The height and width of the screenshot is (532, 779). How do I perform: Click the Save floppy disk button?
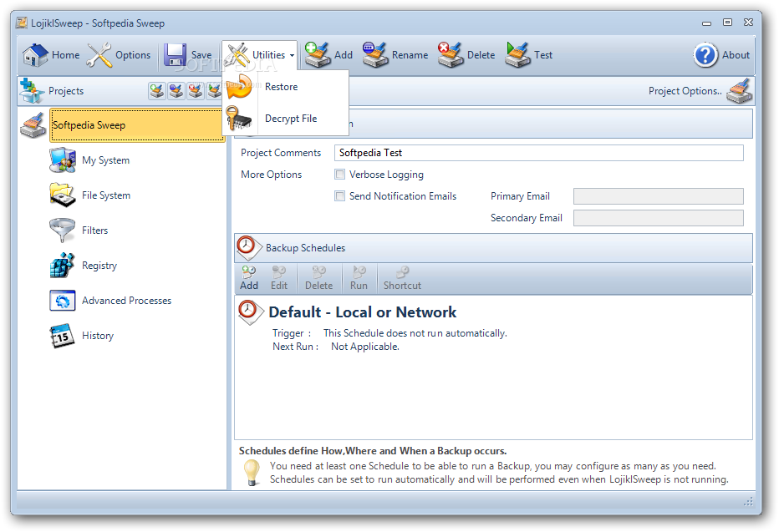pyautogui.click(x=188, y=54)
